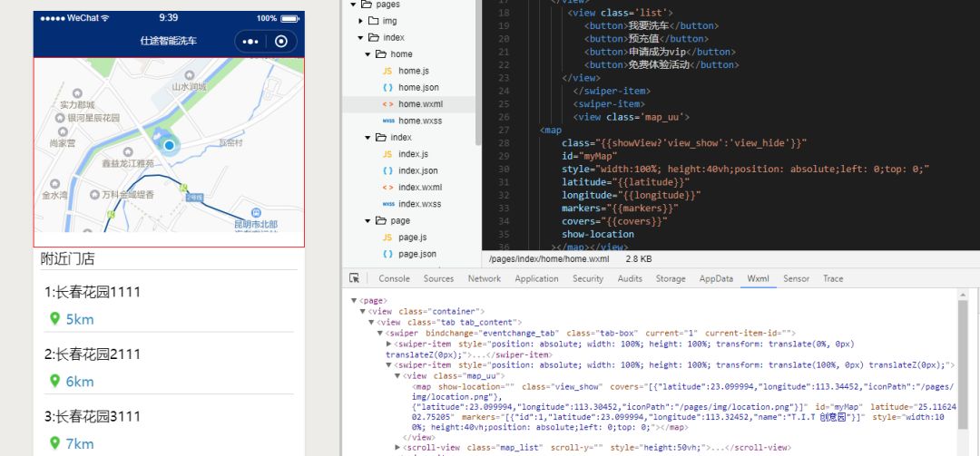Click the show-location line in editor

597,234
